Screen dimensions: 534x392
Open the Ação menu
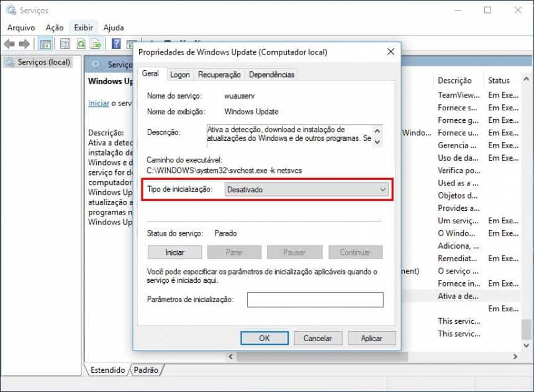[x=55, y=27]
